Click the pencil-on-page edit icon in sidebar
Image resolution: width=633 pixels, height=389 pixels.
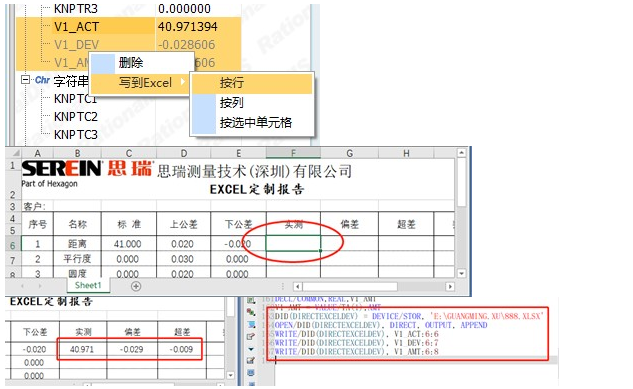click(x=251, y=336)
